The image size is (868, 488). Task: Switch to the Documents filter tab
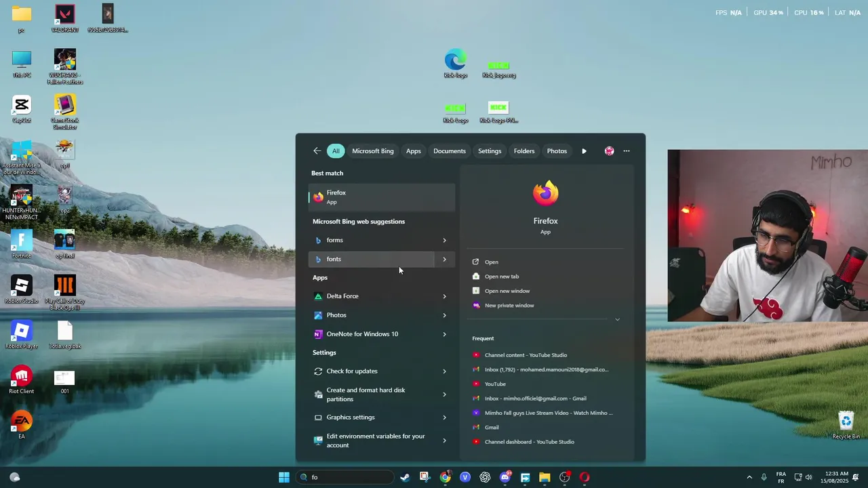point(450,151)
